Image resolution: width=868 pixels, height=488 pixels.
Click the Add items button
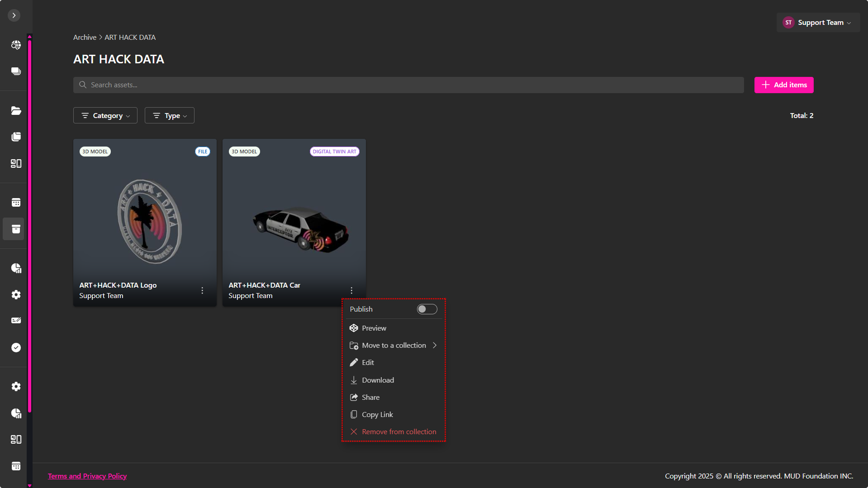tap(784, 85)
